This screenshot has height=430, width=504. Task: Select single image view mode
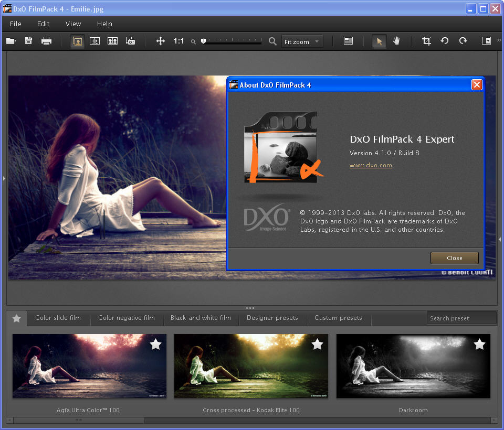pos(78,41)
